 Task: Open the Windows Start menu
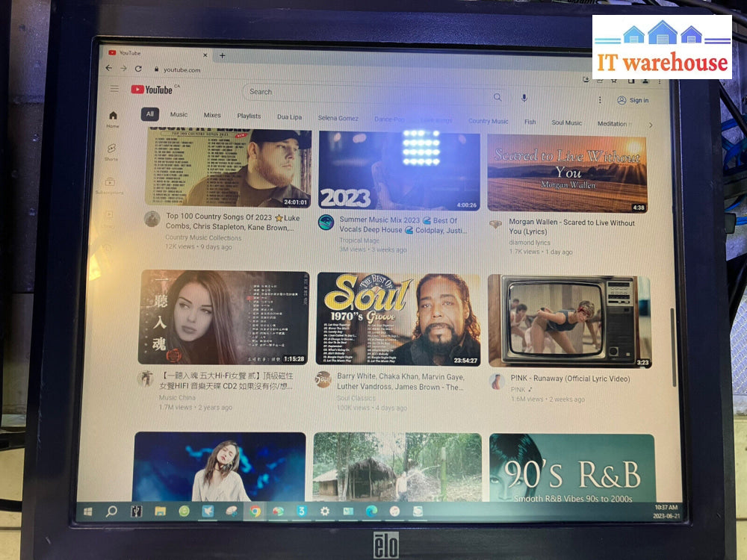(88, 511)
